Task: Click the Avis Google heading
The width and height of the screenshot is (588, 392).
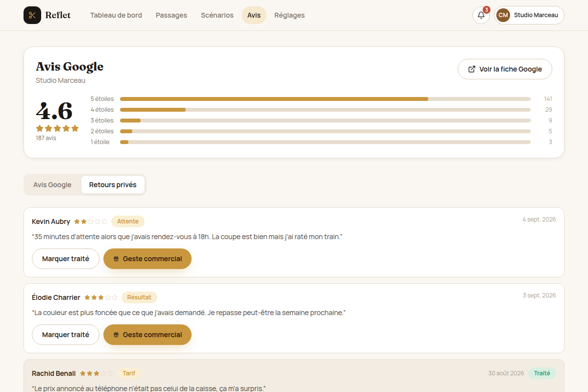Action: 70,66
